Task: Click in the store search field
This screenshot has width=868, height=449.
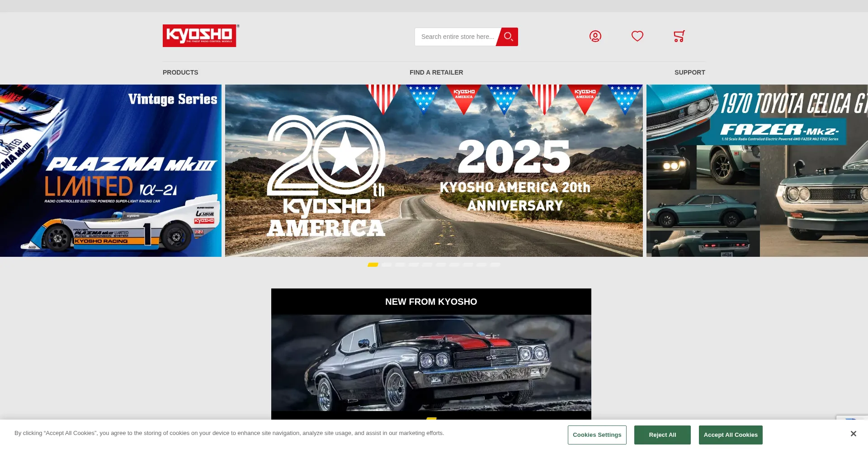Action: [457, 37]
